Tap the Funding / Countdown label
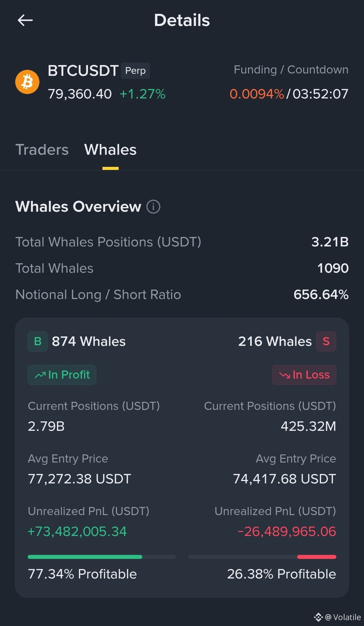 coord(291,70)
